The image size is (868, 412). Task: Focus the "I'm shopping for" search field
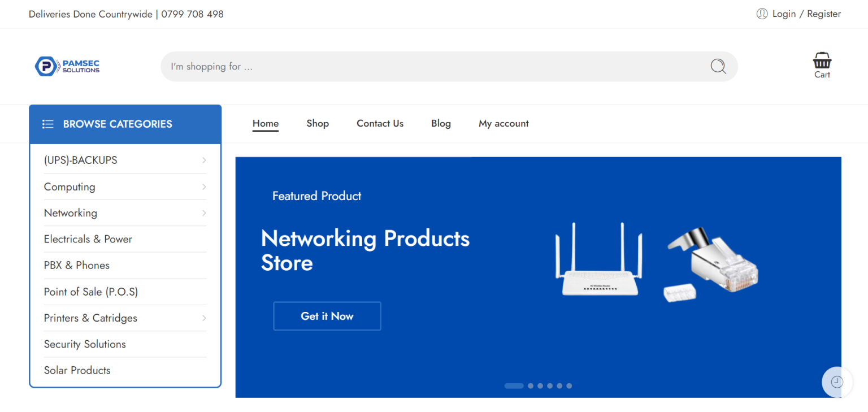pyautogui.click(x=429, y=67)
